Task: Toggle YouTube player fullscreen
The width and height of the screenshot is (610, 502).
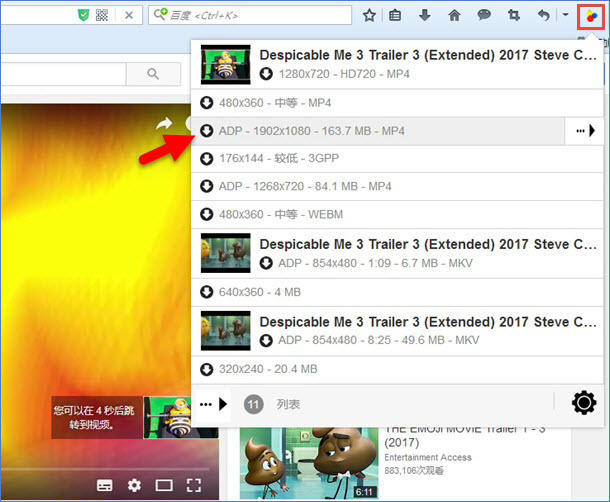Action: click(x=194, y=486)
